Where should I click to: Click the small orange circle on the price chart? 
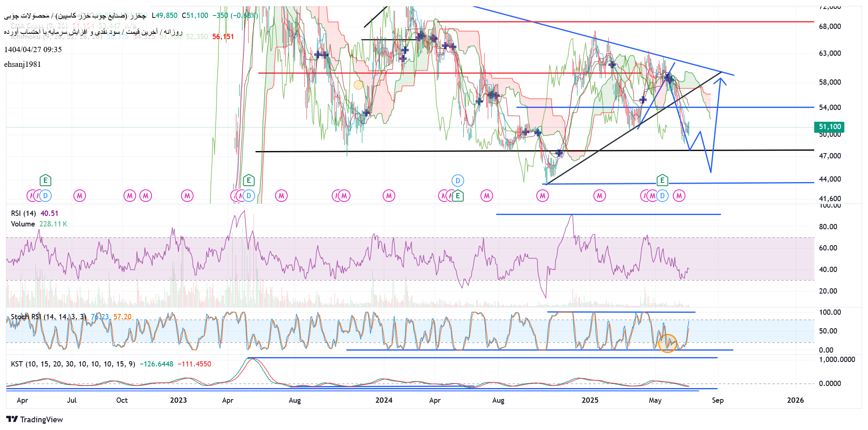tap(358, 85)
